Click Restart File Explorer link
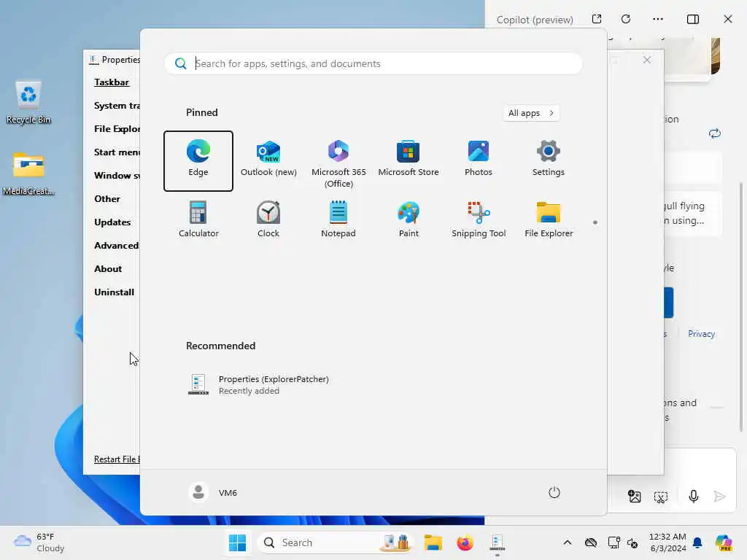 coord(117,459)
